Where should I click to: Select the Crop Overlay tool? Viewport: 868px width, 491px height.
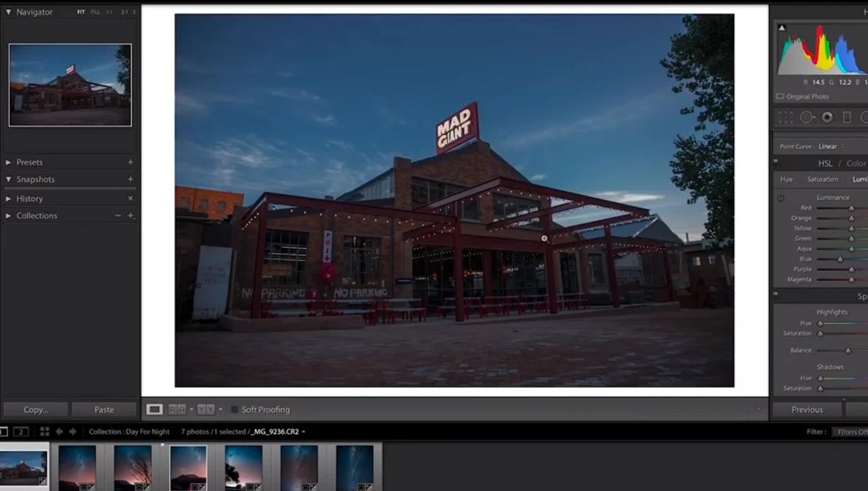[785, 117]
